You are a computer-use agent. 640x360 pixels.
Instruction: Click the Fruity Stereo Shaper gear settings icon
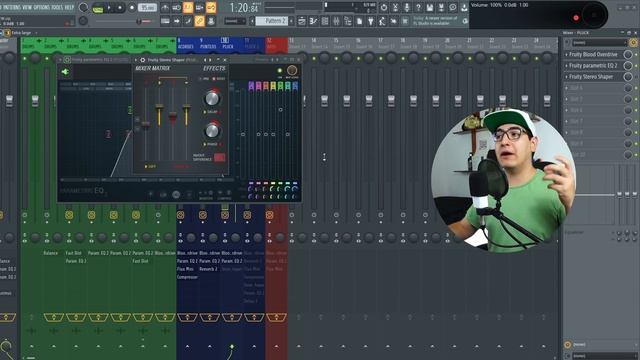click(x=142, y=60)
